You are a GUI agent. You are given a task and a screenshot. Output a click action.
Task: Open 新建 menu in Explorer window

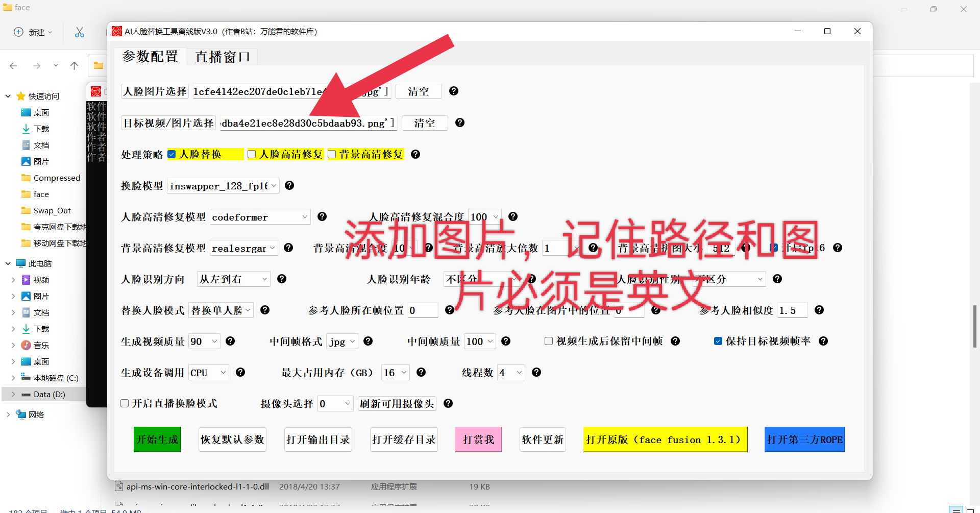coord(33,32)
